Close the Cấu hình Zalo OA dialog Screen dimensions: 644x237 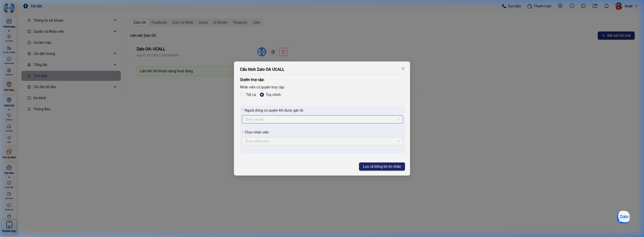click(x=403, y=69)
